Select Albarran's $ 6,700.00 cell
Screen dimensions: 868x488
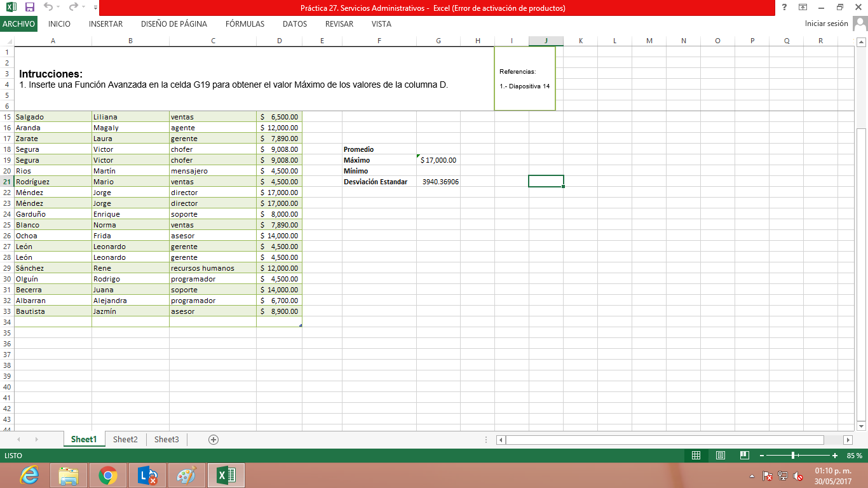coord(279,301)
